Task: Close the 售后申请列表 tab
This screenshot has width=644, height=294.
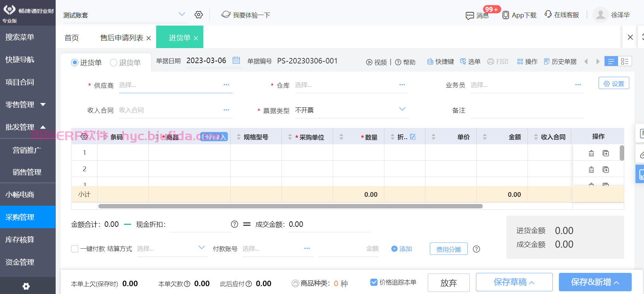Action: [149, 38]
